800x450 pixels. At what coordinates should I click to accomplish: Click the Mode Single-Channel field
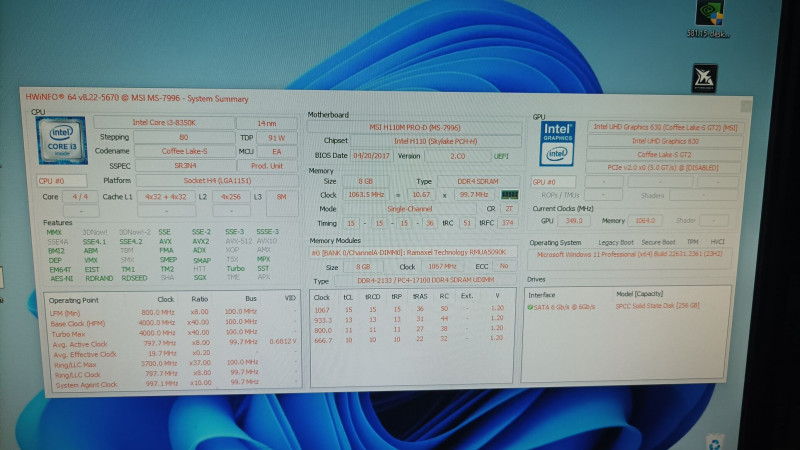409,209
